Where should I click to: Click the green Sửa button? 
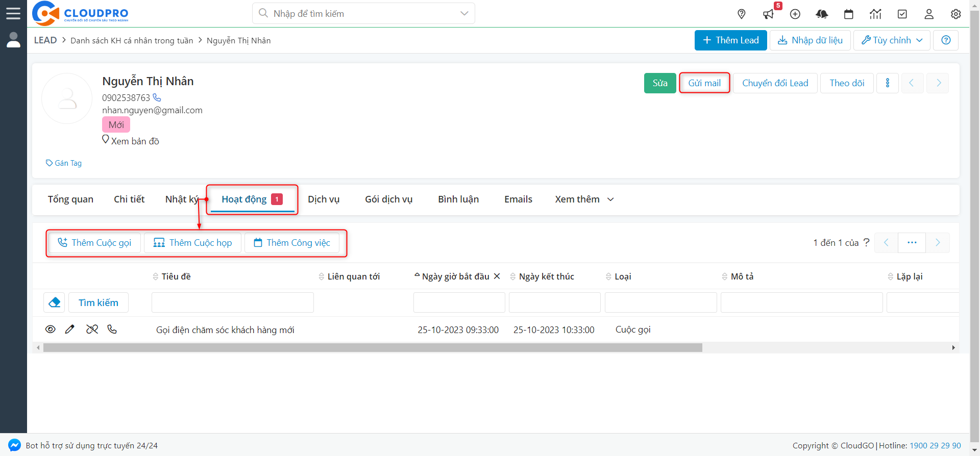click(x=660, y=83)
